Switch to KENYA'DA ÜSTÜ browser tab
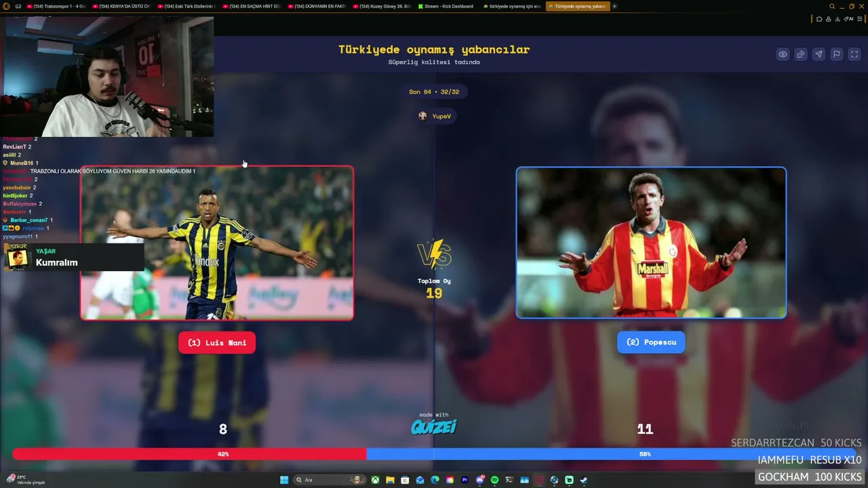Viewport: 868px width, 488px height. [x=121, y=6]
